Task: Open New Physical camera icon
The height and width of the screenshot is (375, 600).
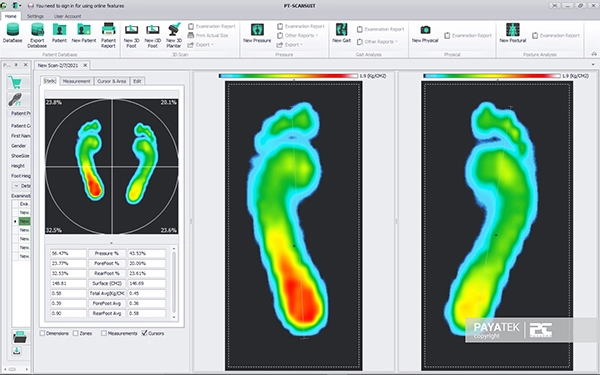Action: [425, 30]
